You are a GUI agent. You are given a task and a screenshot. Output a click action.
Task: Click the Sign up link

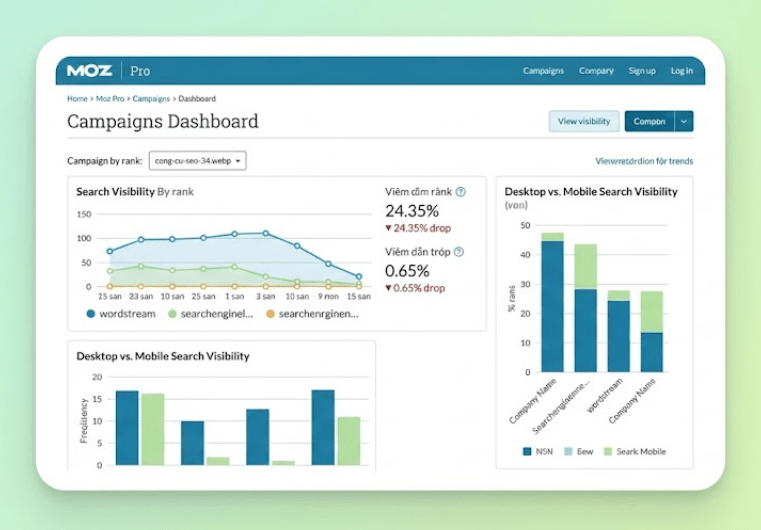tap(642, 71)
